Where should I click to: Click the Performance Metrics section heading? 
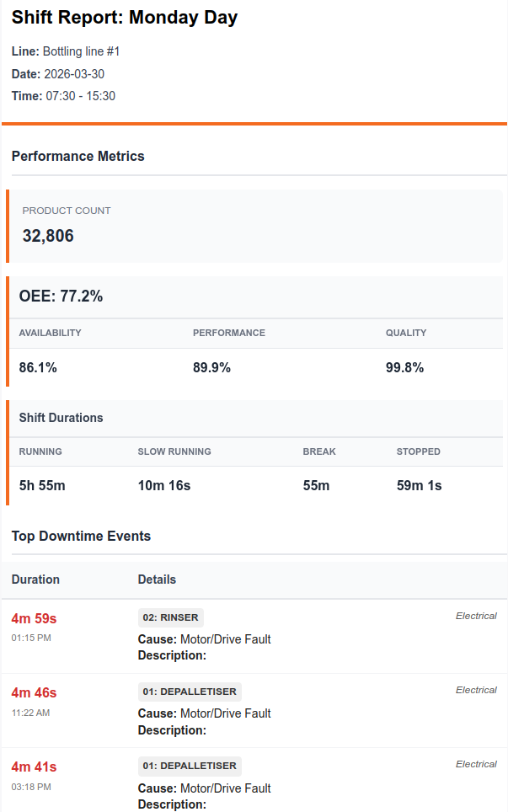coord(78,156)
